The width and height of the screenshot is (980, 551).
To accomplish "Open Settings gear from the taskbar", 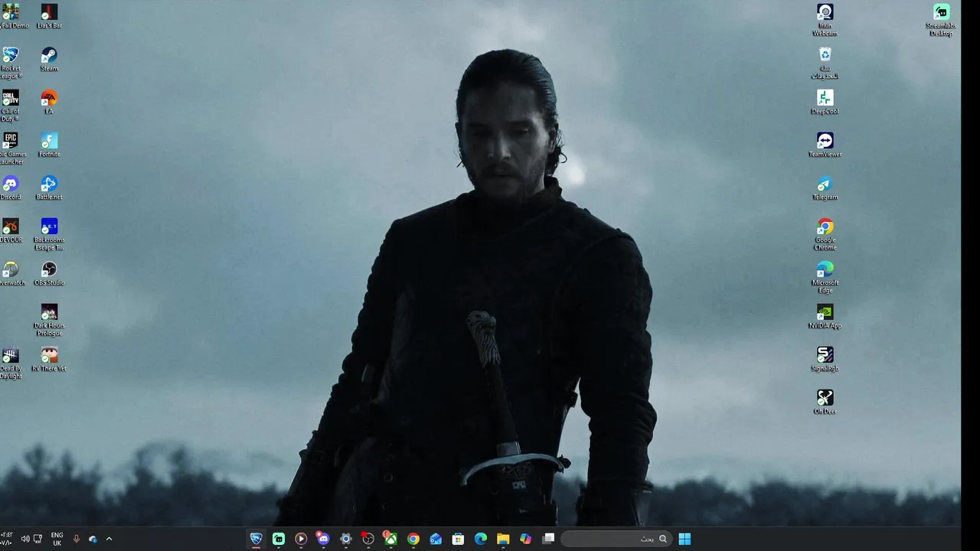I will click(x=346, y=539).
